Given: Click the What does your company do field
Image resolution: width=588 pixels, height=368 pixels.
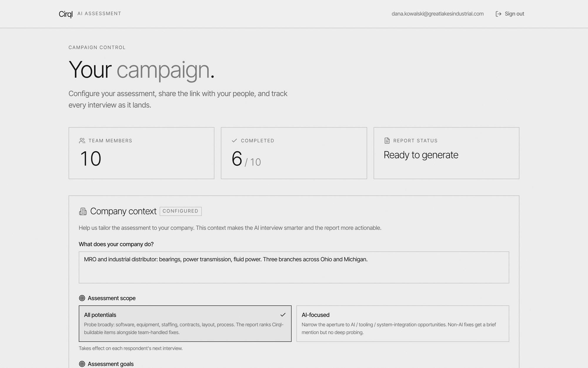Looking at the screenshot, I should [294, 267].
